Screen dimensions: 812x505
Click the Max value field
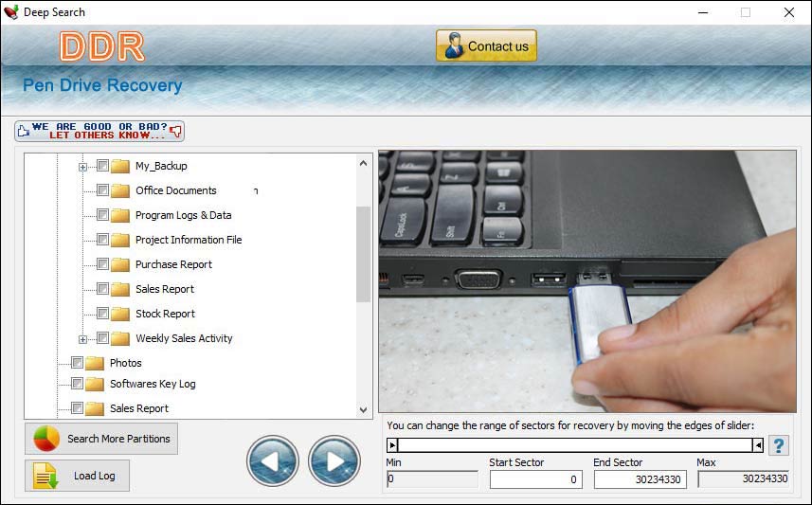(744, 478)
